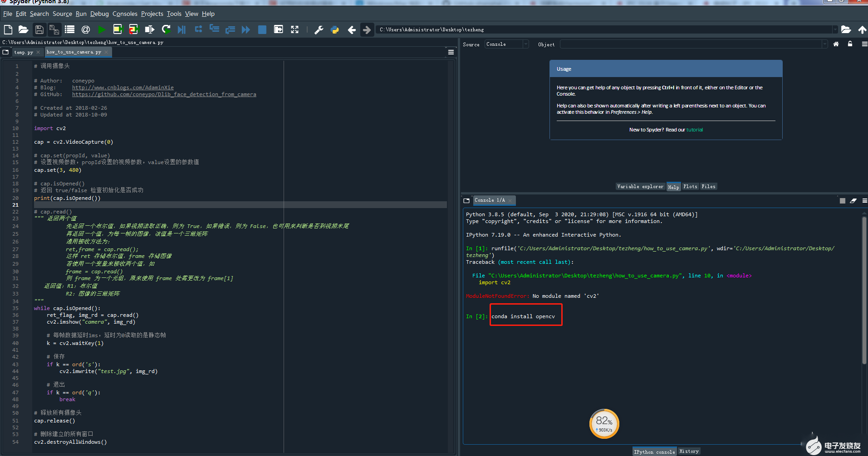Save all open files
Screen dimensions: 868x456
click(x=54, y=30)
